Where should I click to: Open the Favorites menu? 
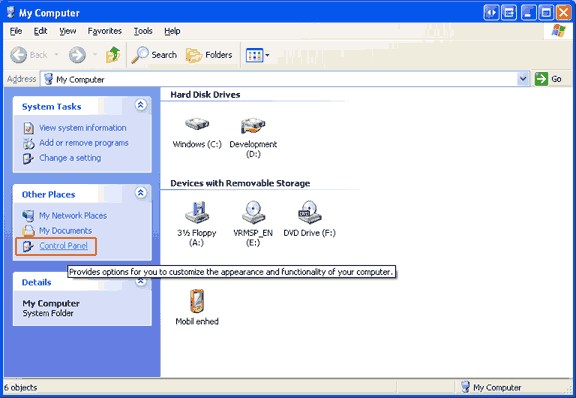point(105,31)
